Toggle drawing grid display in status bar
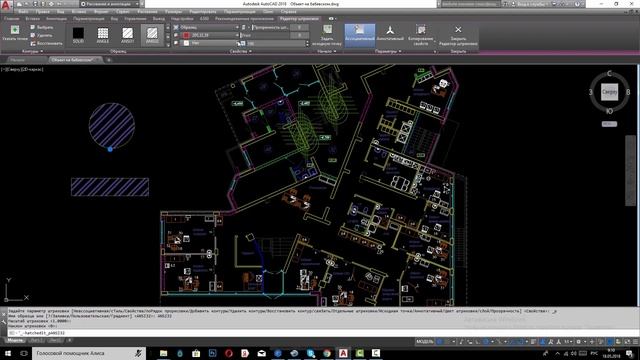Image resolution: width=640 pixels, height=360 pixels. 440,341
